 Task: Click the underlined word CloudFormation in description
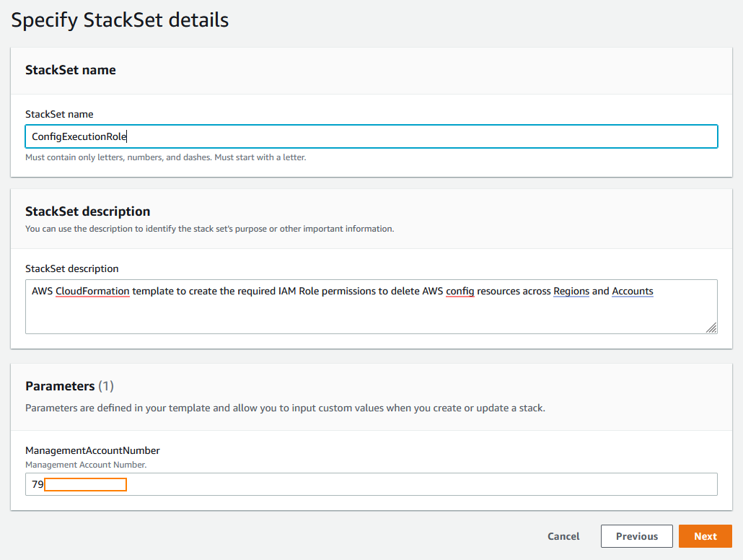coord(90,291)
